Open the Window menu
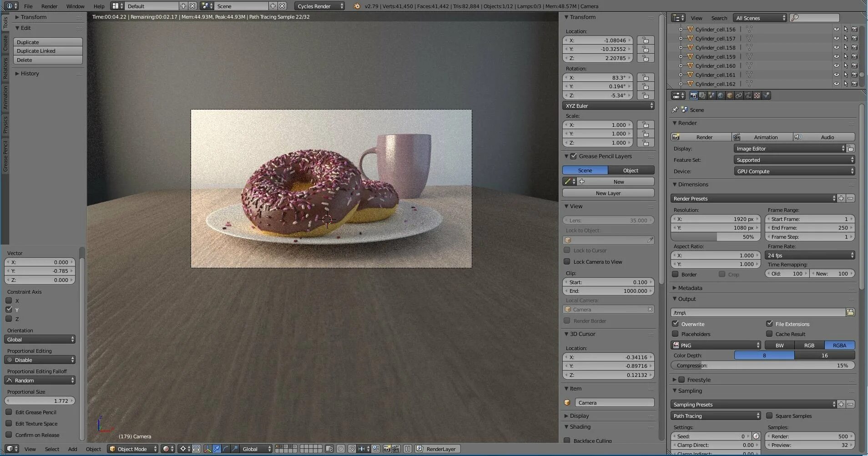Viewport: 868px width, 456px height. 75,6
